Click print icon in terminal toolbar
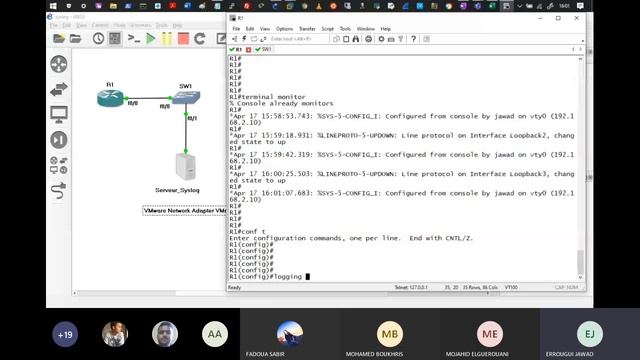This screenshot has height=360, width=640. coord(369,39)
